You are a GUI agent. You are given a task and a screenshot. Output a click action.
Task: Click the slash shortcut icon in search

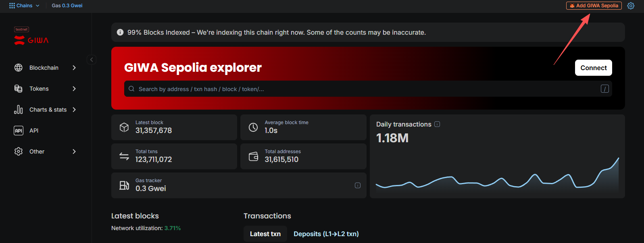604,89
